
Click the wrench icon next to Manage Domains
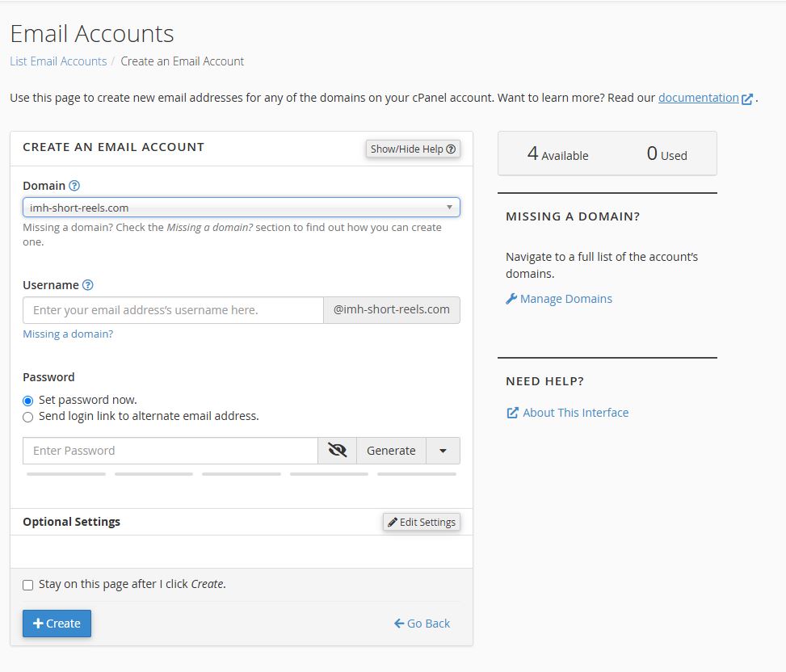511,299
